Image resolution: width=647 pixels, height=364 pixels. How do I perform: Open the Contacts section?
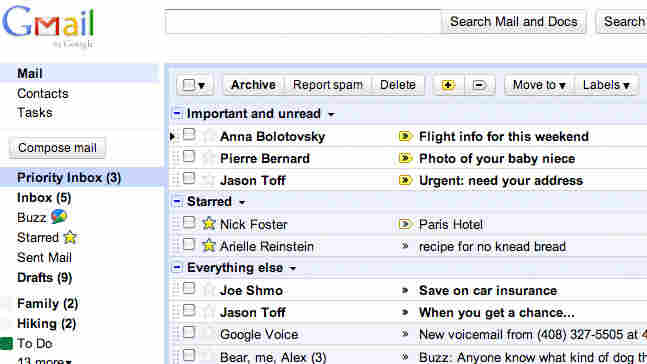[43, 93]
